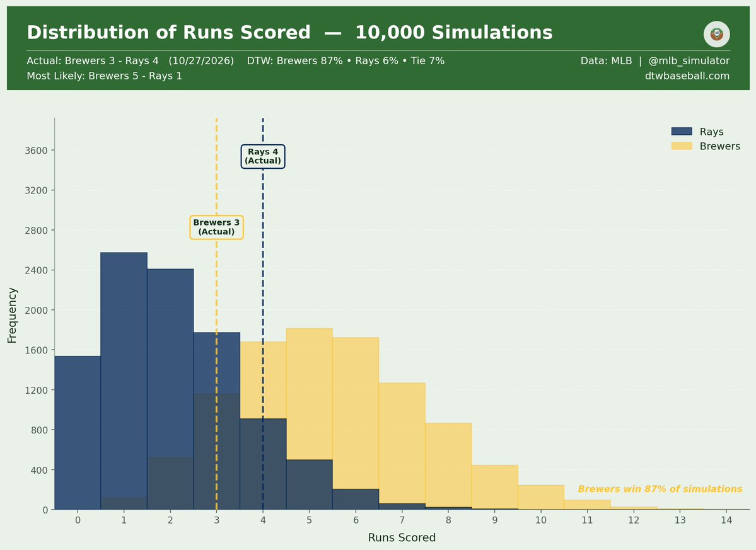Click the dtwbaseball.com site text

(x=687, y=76)
